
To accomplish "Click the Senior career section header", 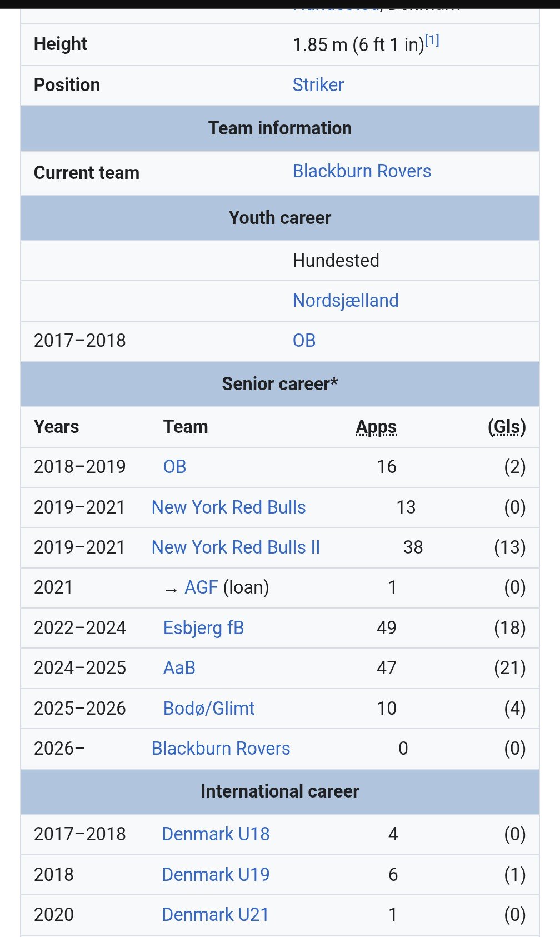I will tap(279, 384).
